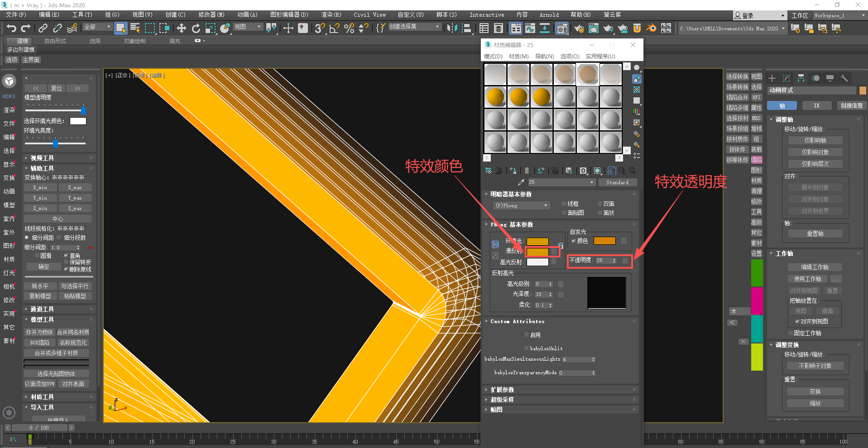This screenshot has height=448, width=868.
Task: Select the first gold material sample sphere
Action: [495, 97]
